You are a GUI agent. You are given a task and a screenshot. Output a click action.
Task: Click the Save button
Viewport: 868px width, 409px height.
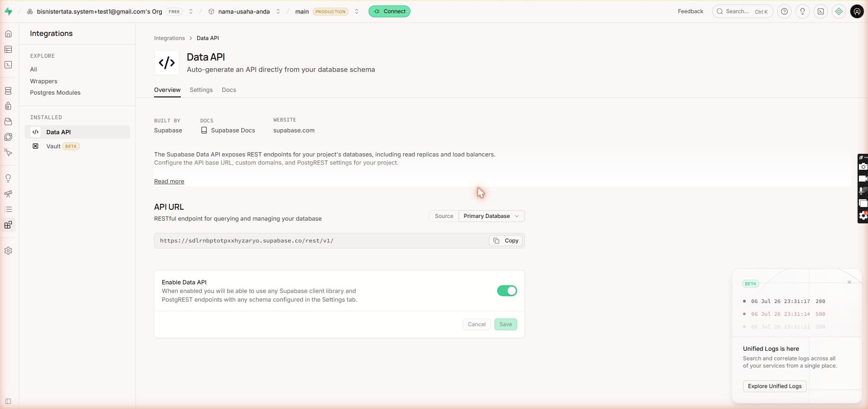tap(506, 324)
